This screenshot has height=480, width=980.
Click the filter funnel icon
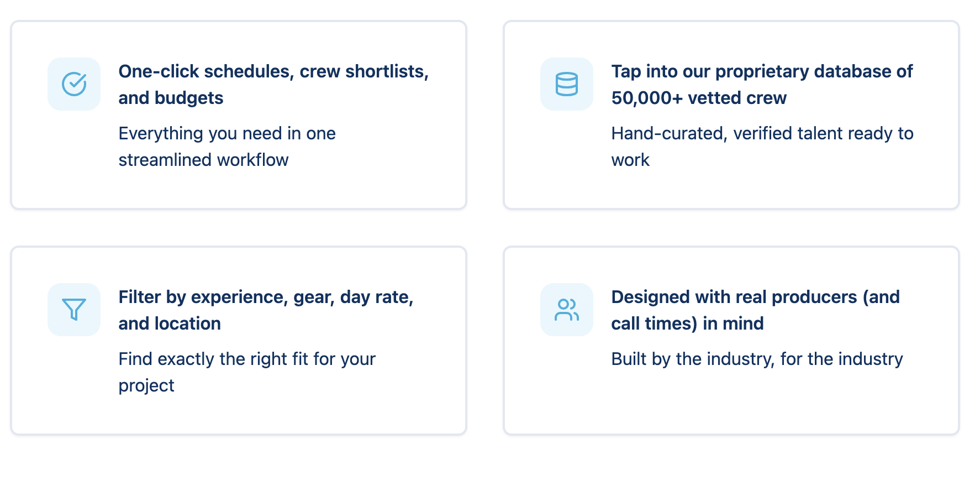pyautogui.click(x=74, y=310)
